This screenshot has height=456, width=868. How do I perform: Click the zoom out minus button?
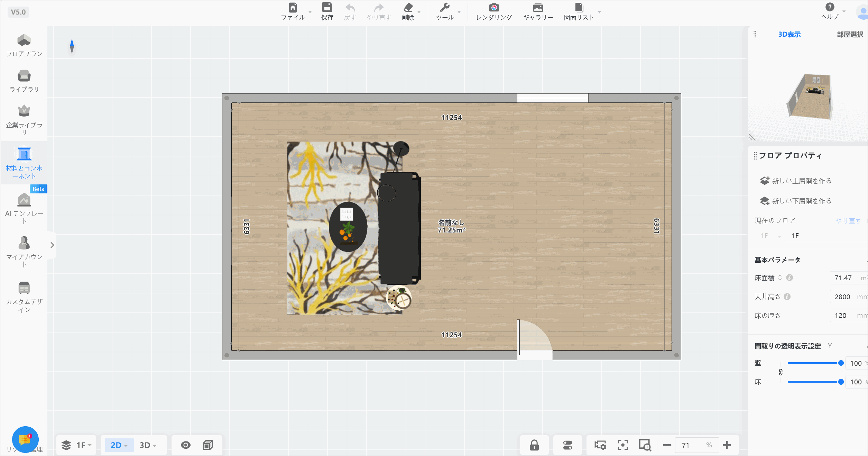667,445
